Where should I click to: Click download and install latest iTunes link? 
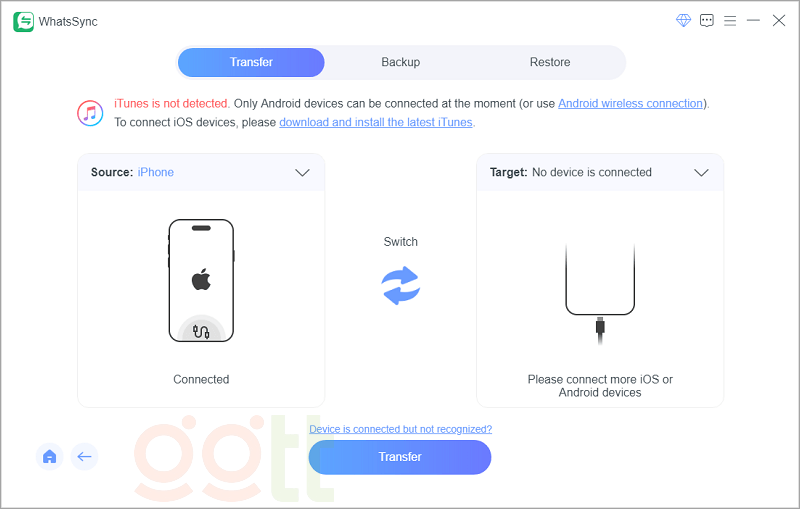click(376, 122)
